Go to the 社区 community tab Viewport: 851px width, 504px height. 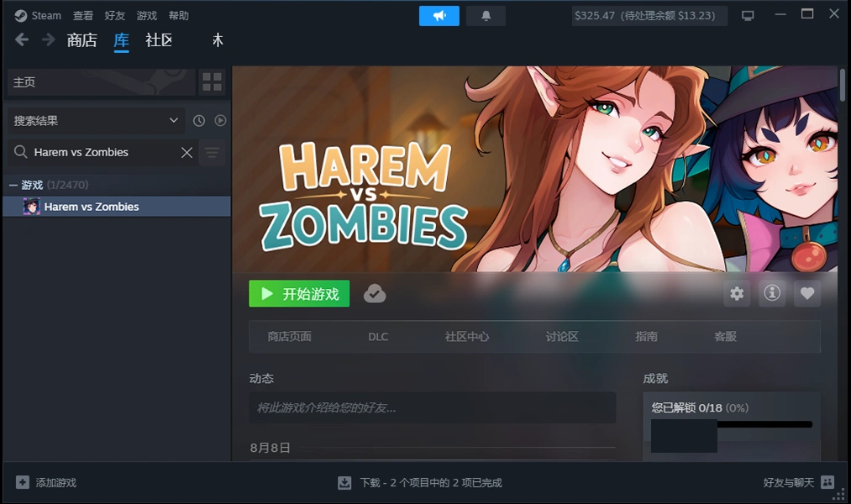159,40
